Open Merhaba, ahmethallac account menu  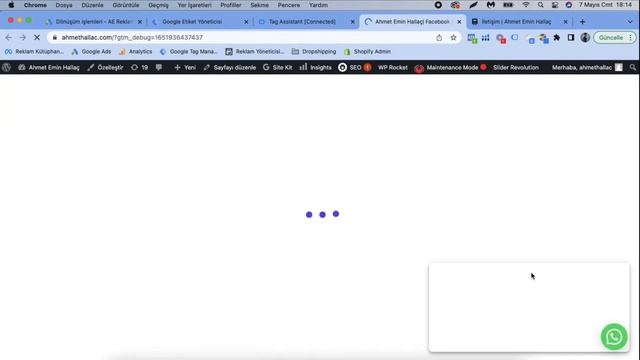pyautogui.click(x=587, y=68)
